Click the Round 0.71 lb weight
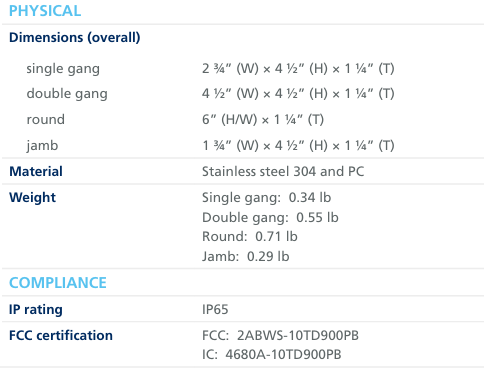The image size is (484, 374). pos(250,237)
